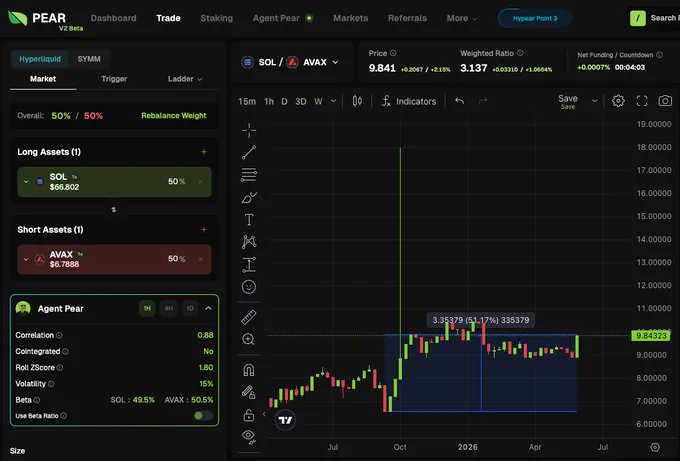Select the crosshair cursor tool

[249, 130]
